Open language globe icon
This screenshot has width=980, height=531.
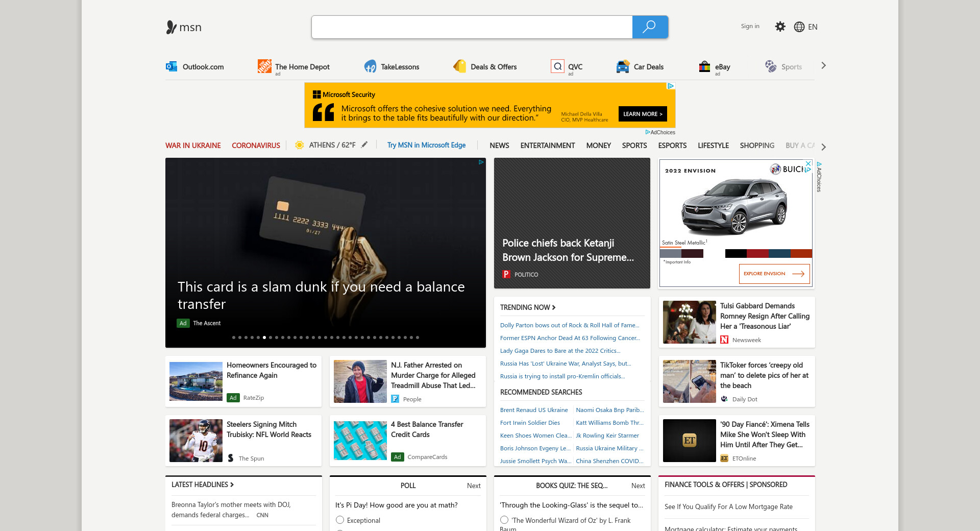(x=799, y=27)
